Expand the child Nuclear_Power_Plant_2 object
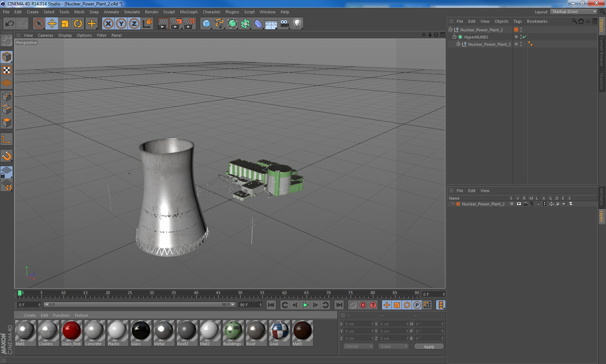This screenshot has height=364, width=606. [458, 44]
